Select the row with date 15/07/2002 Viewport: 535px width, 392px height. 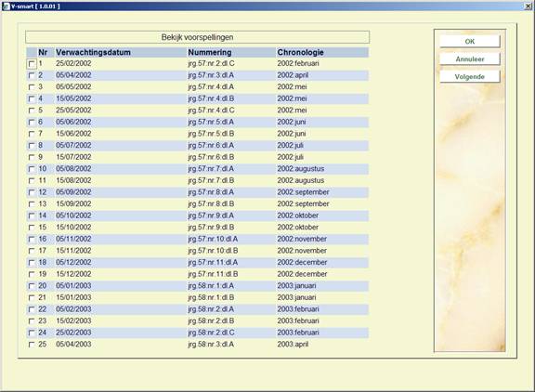[197, 157]
